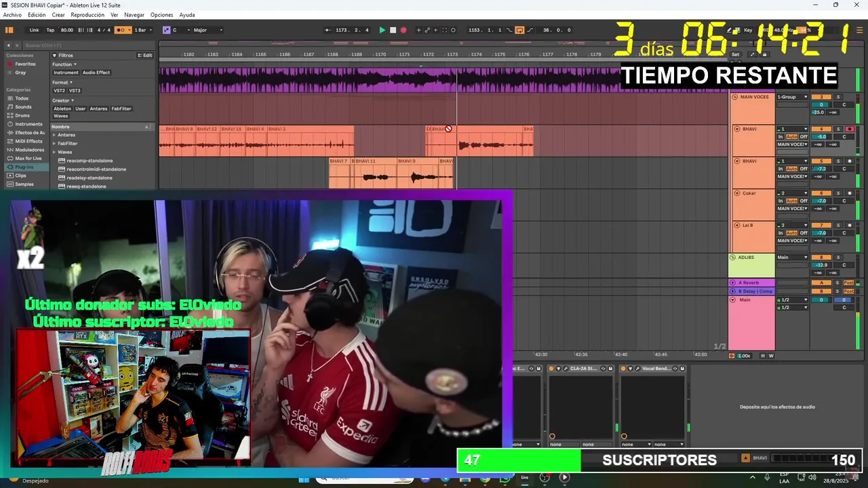Open the Crear menu

click(x=58, y=15)
